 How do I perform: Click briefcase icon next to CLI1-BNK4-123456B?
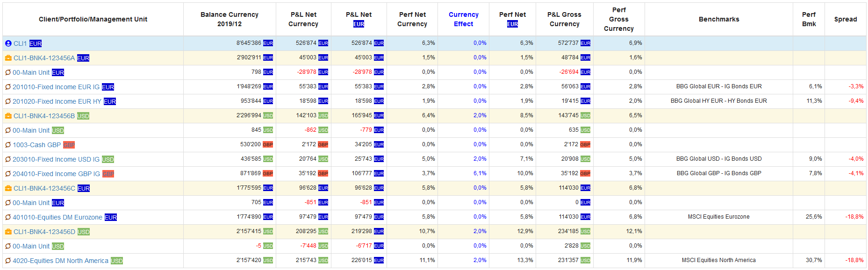[8, 116]
